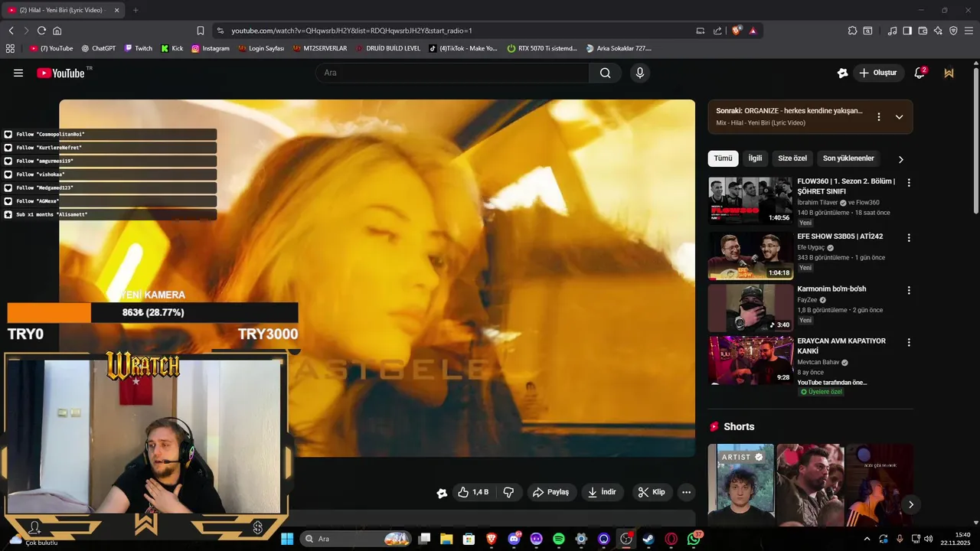The height and width of the screenshot is (551, 980).
Task: Open ChatGPT bookmark
Action: (x=98, y=48)
